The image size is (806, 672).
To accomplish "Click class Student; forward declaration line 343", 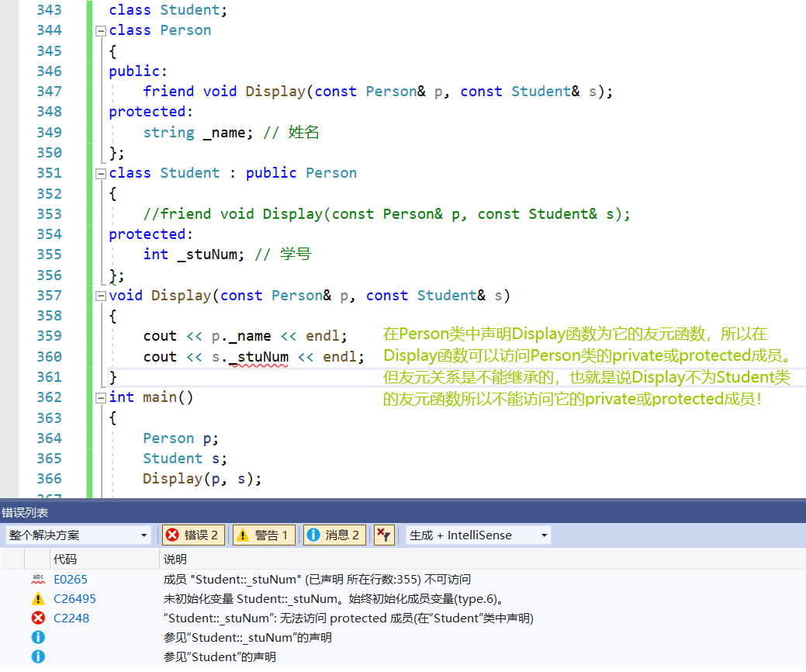I will point(168,10).
